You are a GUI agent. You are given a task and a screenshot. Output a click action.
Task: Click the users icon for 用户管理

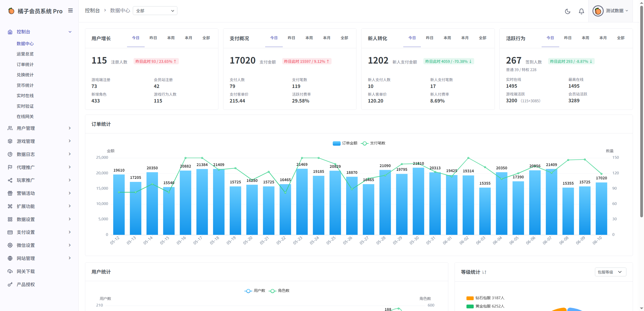tap(10, 128)
